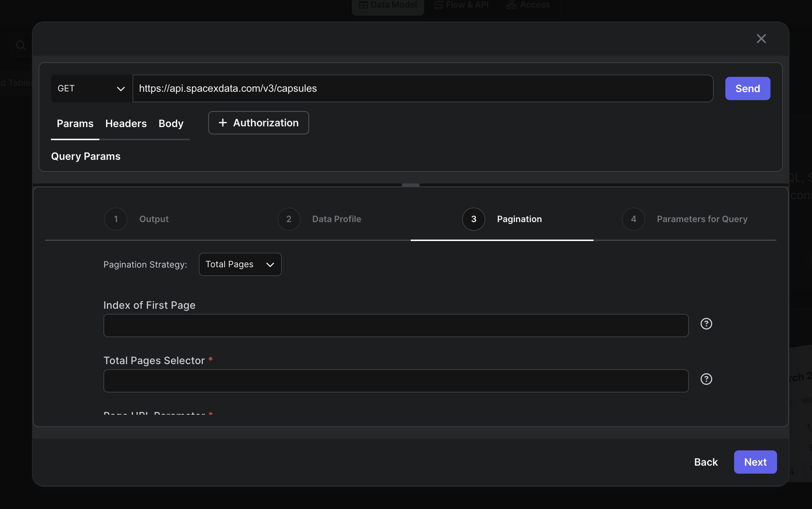Open the Data Model tab in background
812x509 pixels.
[x=388, y=5]
